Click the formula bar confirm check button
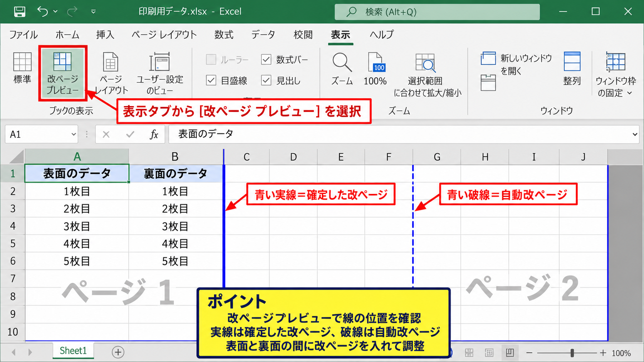 tap(130, 134)
